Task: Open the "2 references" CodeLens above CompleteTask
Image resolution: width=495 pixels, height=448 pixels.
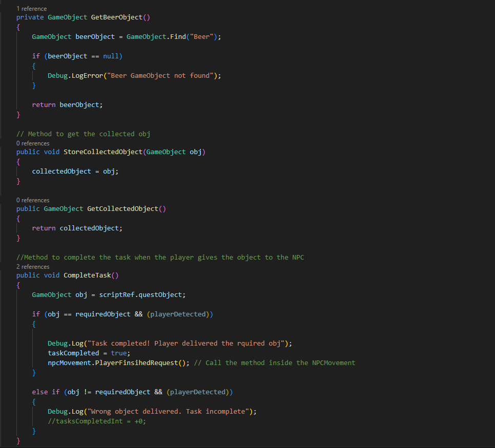Action: (33, 267)
